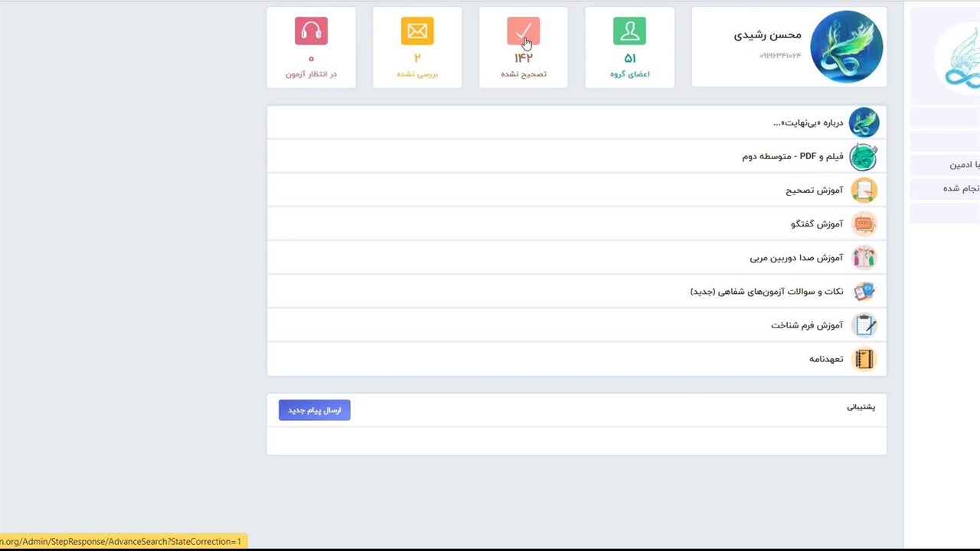The height and width of the screenshot is (551, 980).
Task: Click the icon beside فیلم و PDF متوسطه دوم
Action: click(864, 157)
